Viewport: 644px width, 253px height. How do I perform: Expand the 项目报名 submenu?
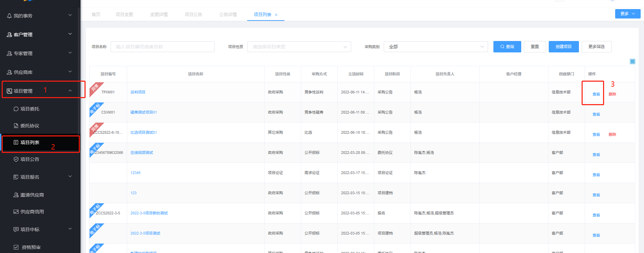70,176
